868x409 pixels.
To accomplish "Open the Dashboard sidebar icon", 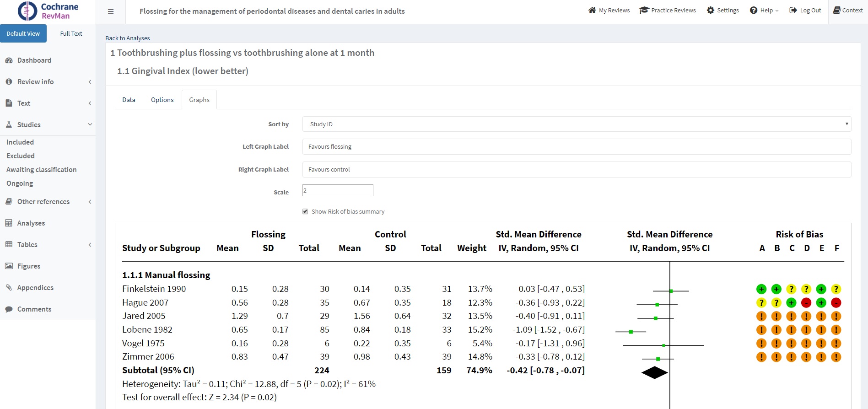I will coord(9,60).
